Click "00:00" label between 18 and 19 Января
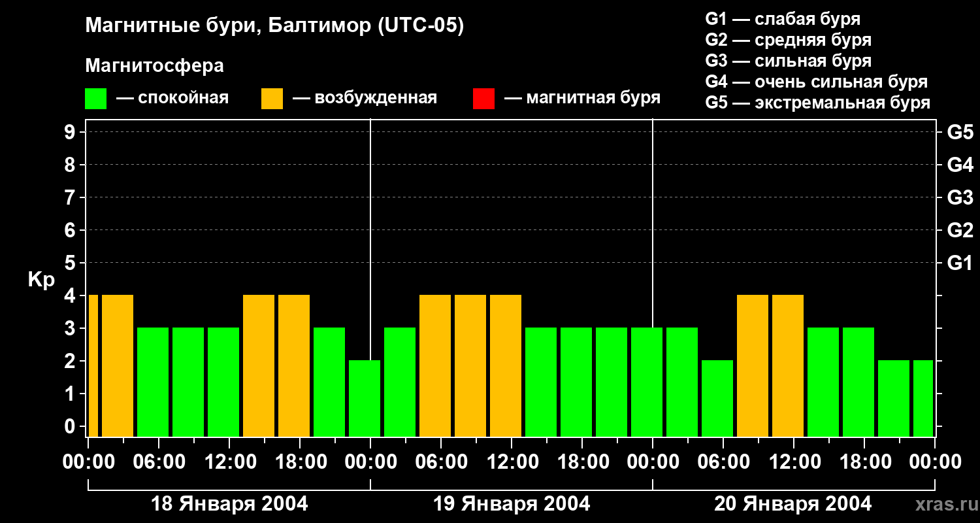This screenshot has height=523, width=980. [x=370, y=462]
